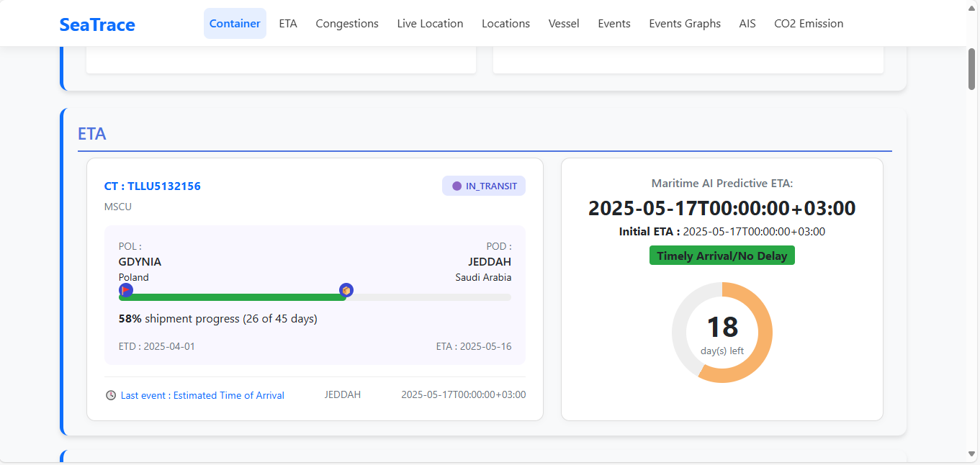Click JEDDAH in the last event row

tap(343, 394)
